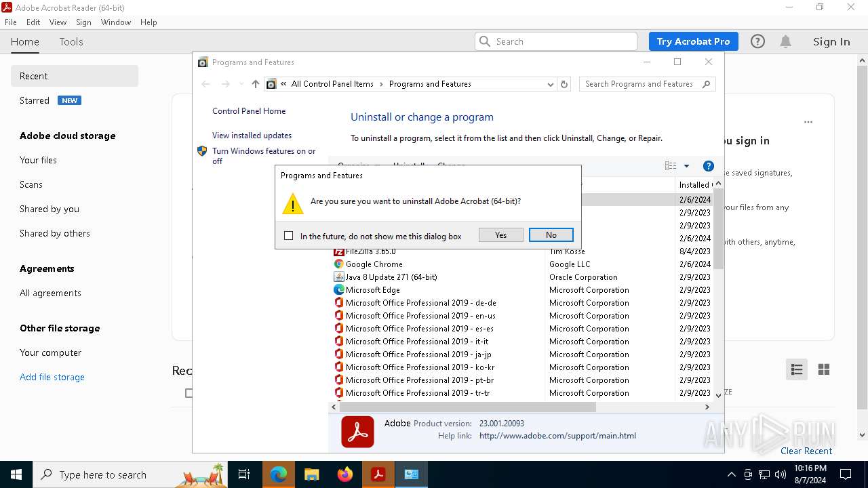The image size is (868, 488).
Task: Click Search Programs and Features field
Action: tap(648, 84)
